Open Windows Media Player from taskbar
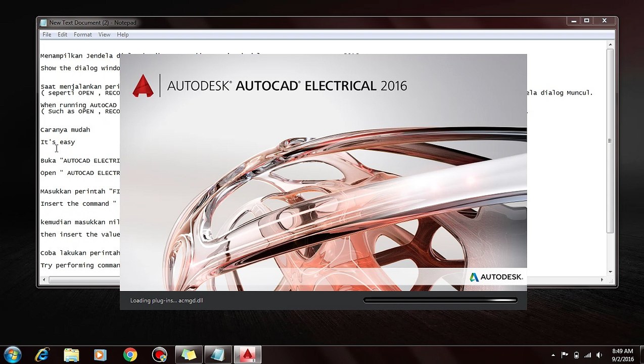Image resolution: width=644 pixels, height=364 pixels. click(x=101, y=355)
